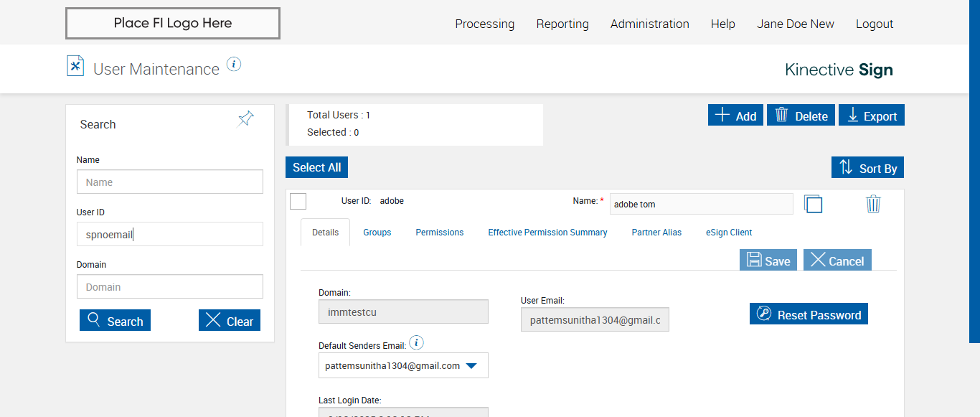Click Clear in the Search panel
The image size is (980, 417).
click(229, 321)
